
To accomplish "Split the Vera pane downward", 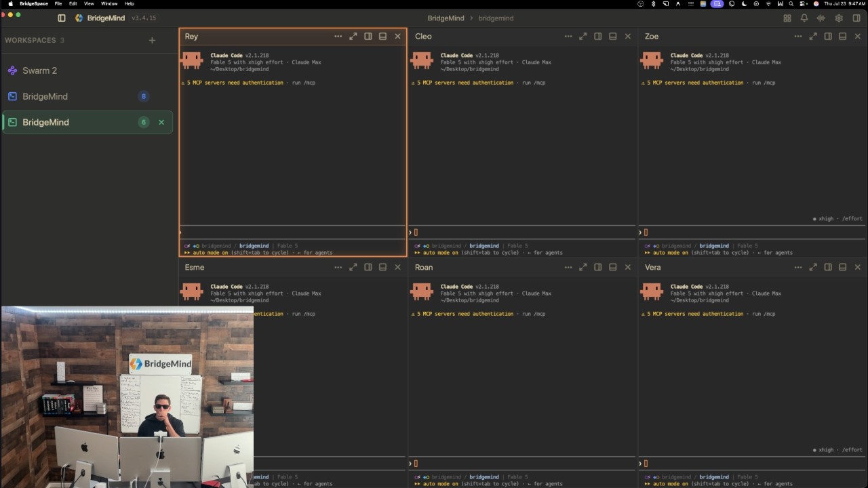I will click(x=842, y=267).
